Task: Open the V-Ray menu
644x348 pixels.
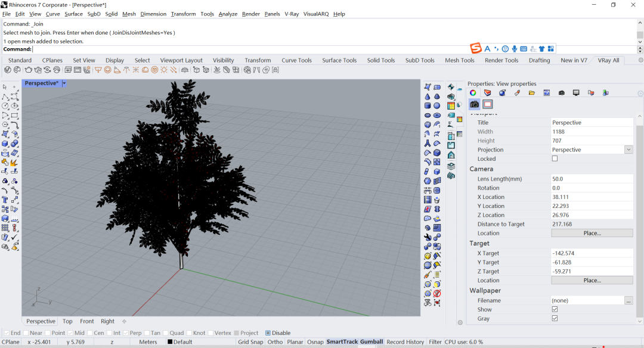Action: pos(292,14)
